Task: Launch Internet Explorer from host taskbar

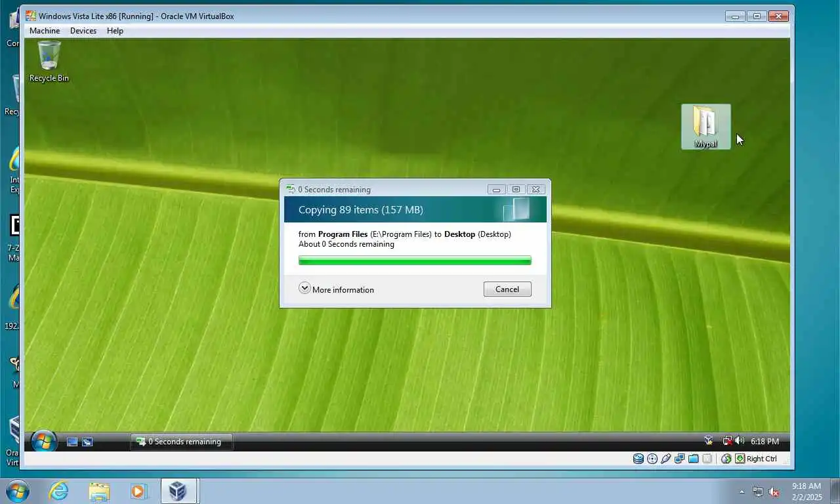Action: pos(58,490)
